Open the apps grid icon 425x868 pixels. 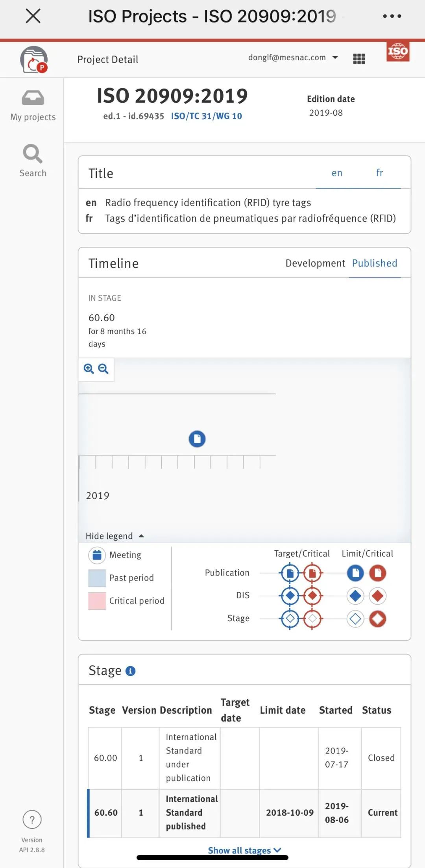click(359, 59)
